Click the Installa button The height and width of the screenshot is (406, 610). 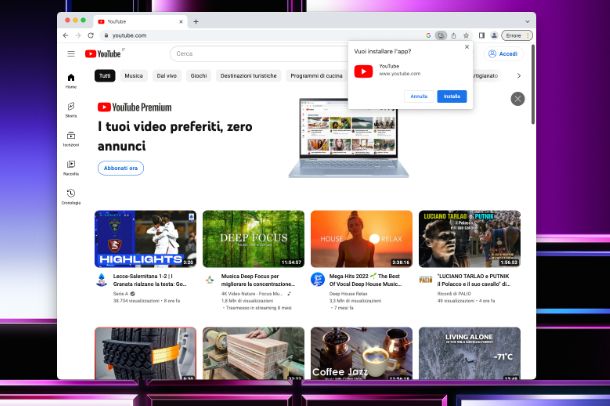452,96
